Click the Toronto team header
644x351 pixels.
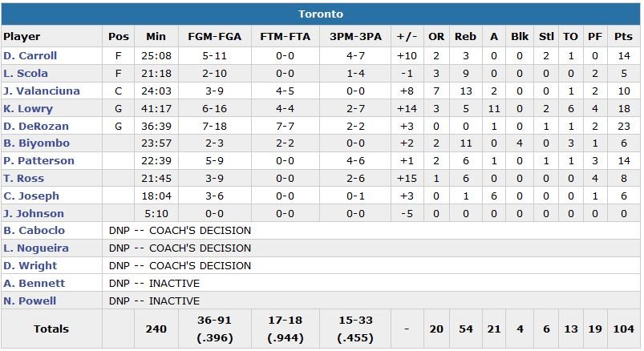pyautogui.click(x=321, y=14)
